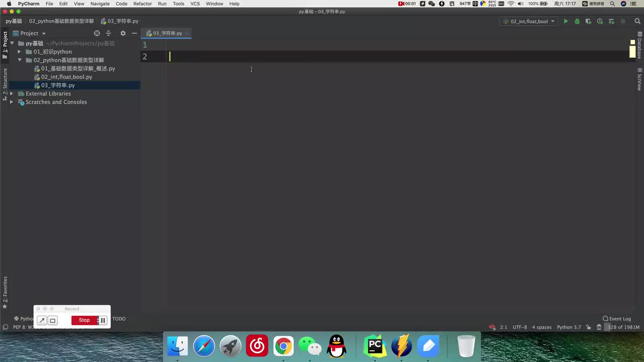This screenshot has height=362, width=644.
Task: Open WeChat from the Dock
Action: coord(310,346)
